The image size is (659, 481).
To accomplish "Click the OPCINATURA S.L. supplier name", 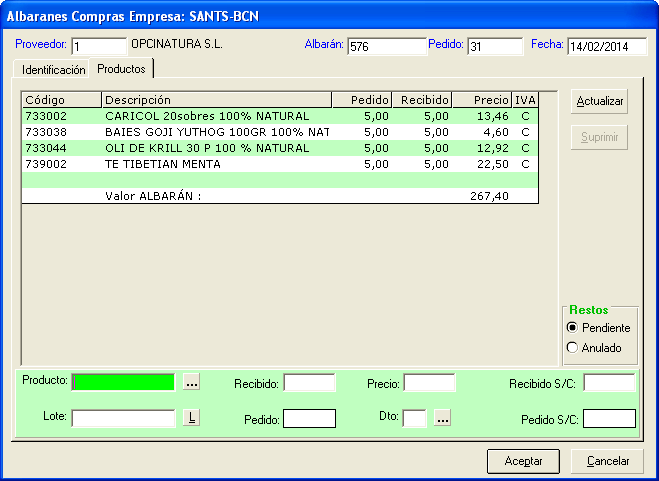I will coord(177,44).
